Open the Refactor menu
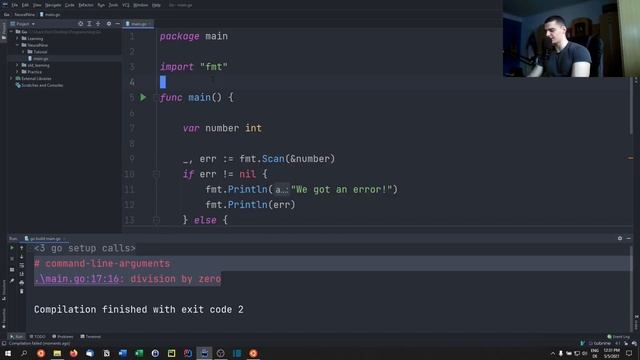This screenshot has width=640, height=360. pyautogui.click(x=86, y=5)
